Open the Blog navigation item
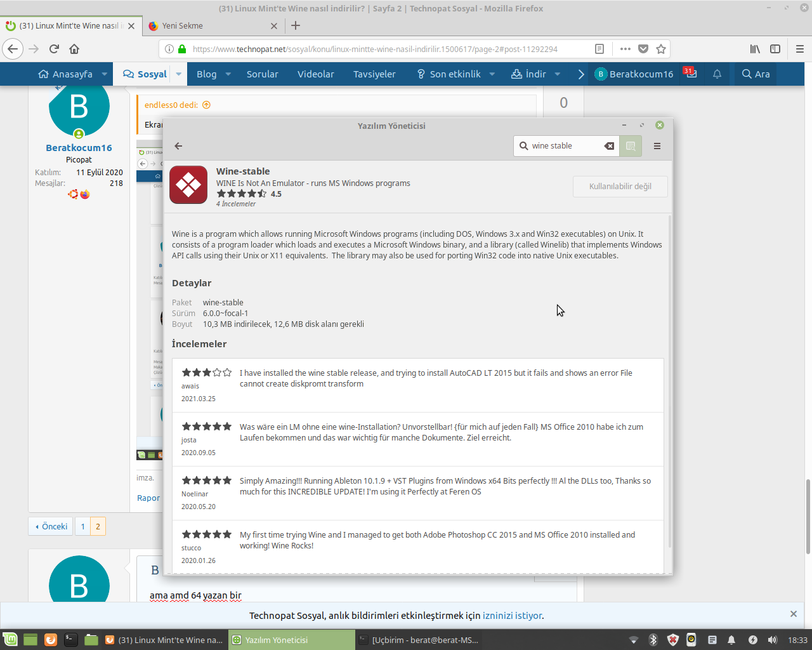This screenshot has width=812, height=650. click(207, 74)
